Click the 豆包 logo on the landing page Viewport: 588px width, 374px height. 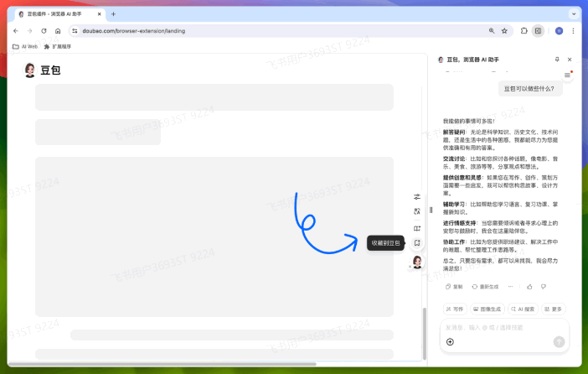[x=42, y=70]
